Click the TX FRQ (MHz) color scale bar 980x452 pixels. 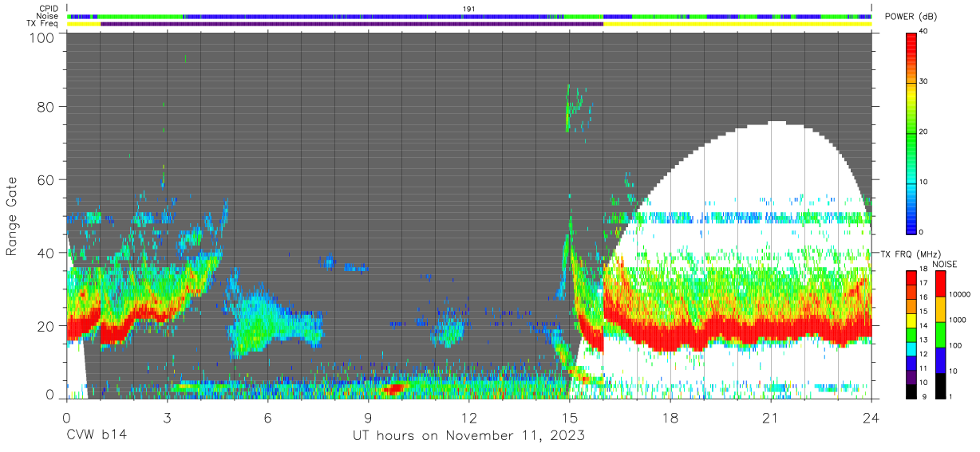pos(912,334)
